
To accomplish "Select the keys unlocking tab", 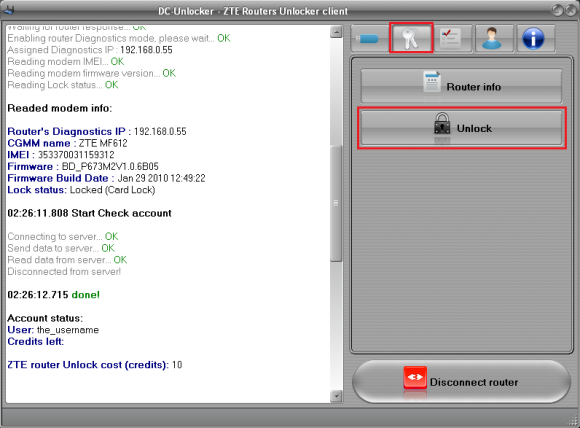I will click(x=411, y=38).
